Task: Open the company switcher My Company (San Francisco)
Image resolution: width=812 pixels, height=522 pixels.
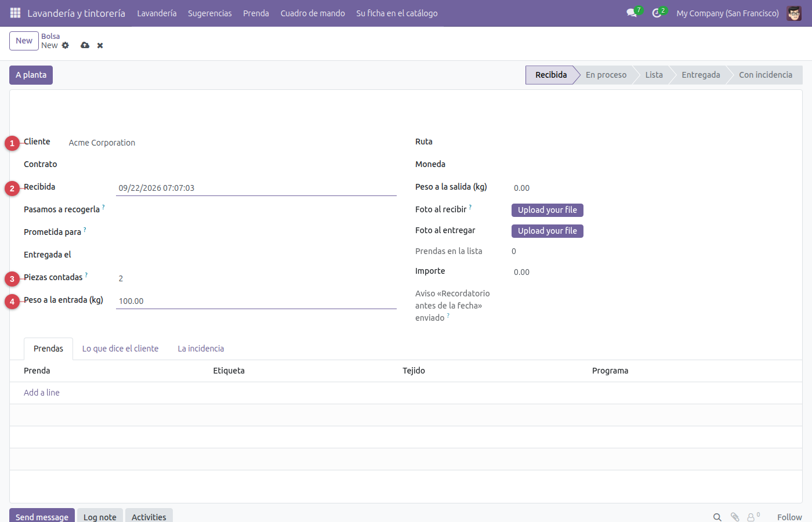Action: click(x=727, y=13)
